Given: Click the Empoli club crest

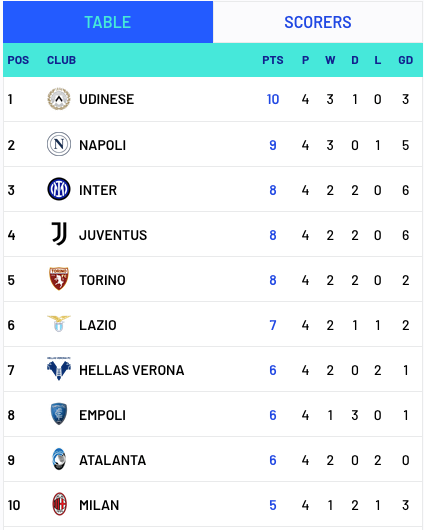Looking at the screenshot, I should (59, 414).
